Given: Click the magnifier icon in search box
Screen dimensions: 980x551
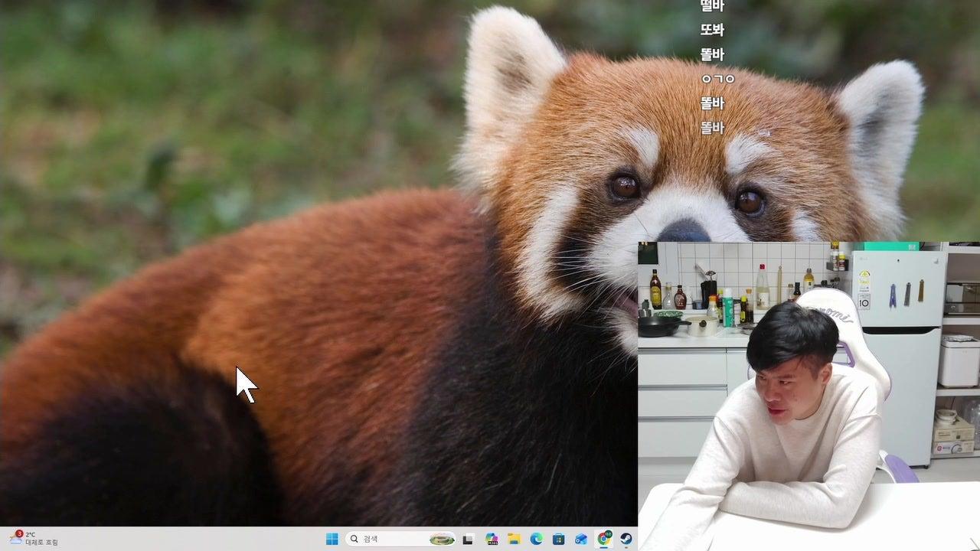Looking at the screenshot, I should click(354, 539).
